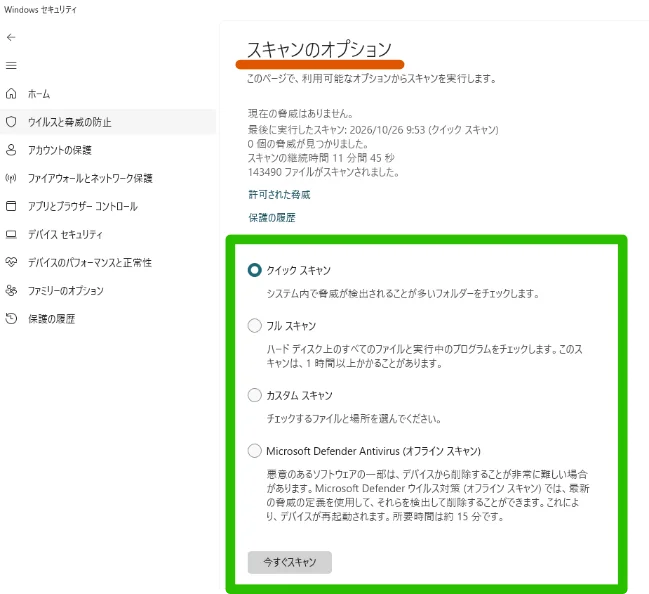Click the スキャンの継続時間 11 分間 45 秒 text
649x594 pixels.
321,158
